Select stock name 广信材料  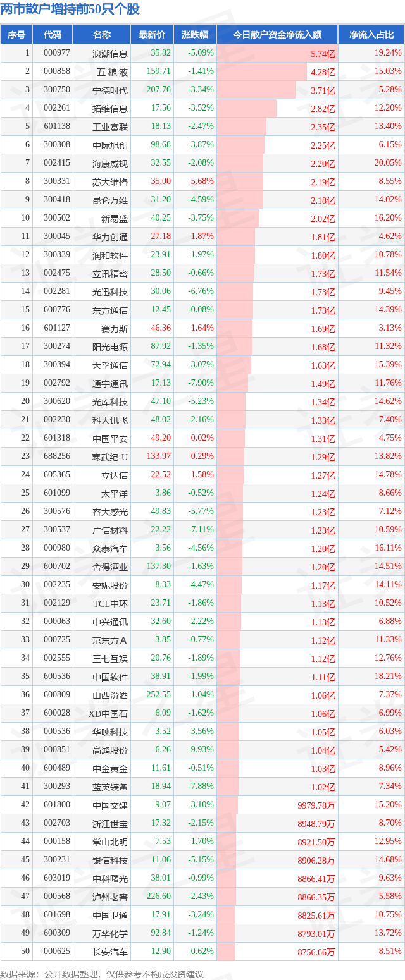(111, 530)
